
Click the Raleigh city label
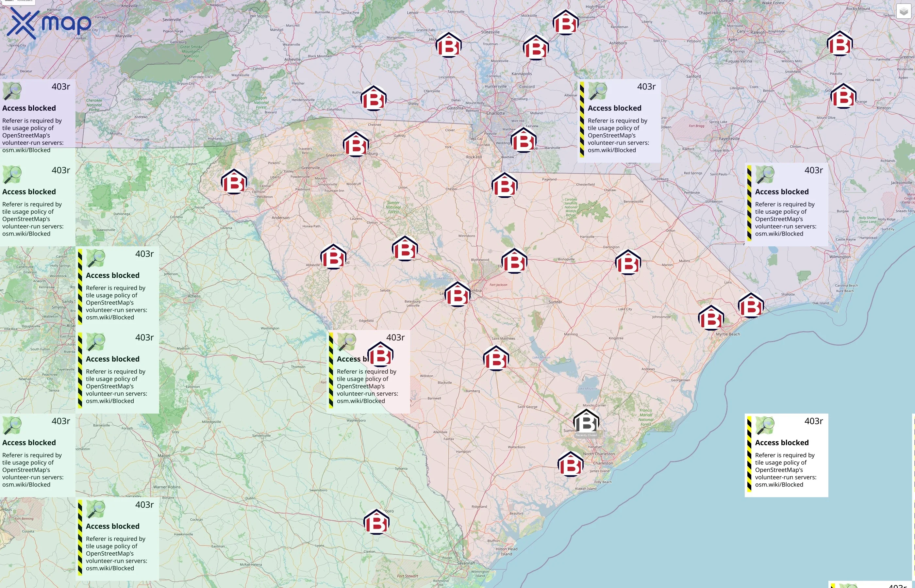click(x=758, y=32)
